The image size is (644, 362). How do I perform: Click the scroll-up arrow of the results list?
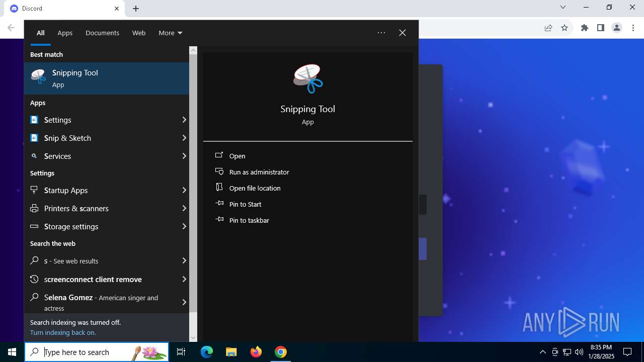tap(193, 50)
